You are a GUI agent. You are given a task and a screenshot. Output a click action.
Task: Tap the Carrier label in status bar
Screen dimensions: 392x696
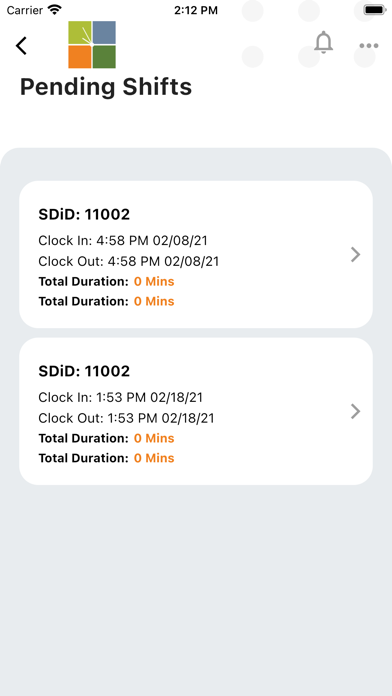tap(25, 10)
